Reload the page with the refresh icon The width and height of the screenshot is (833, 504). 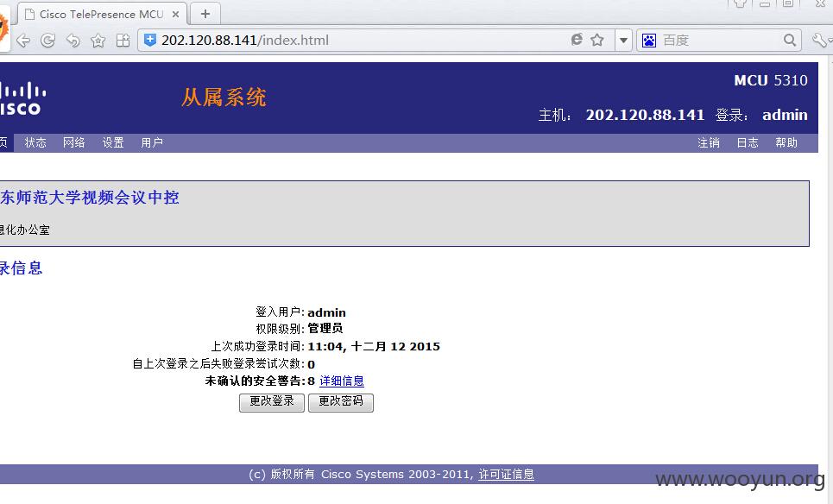coord(47,41)
